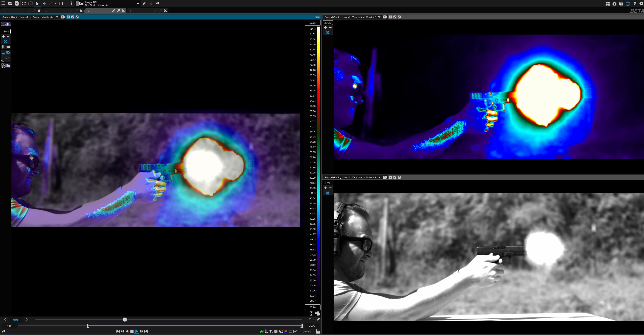The width and height of the screenshot is (644, 335).
Task: Open the color palette selector icon
Action: (286, 331)
